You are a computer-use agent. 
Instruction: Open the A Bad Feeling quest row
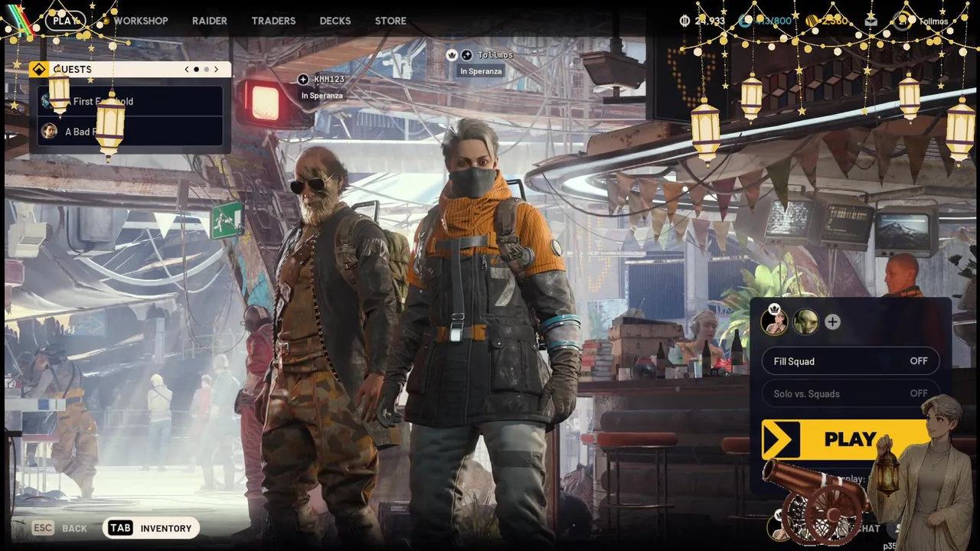click(130, 132)
